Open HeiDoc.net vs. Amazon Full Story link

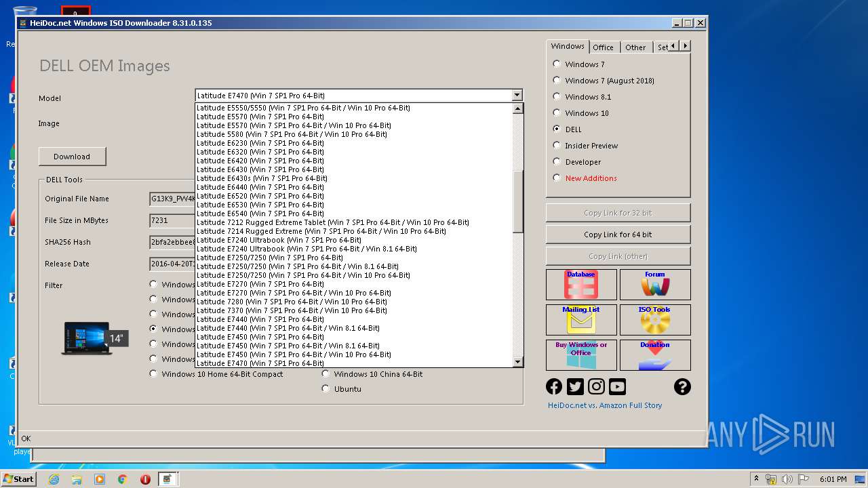coord(605,405)
